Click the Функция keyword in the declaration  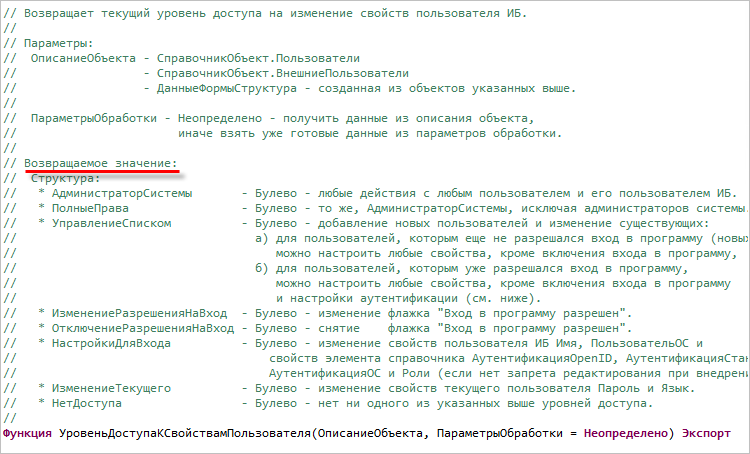[x=27, y=433]
